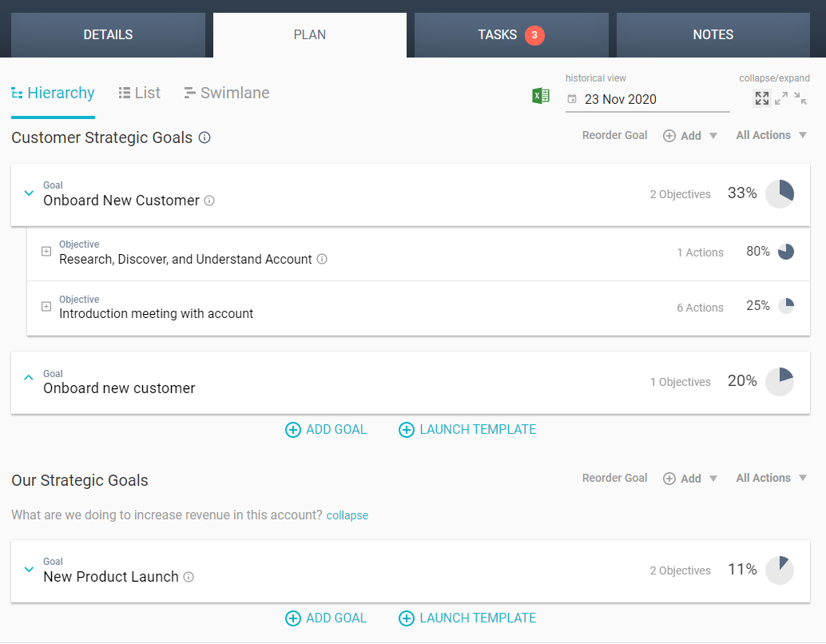Image resolution: width=826 pixels, height=644 pixels.
Task: Click Launch Template under Customer Strategic Goals
Action: [467, 430]
